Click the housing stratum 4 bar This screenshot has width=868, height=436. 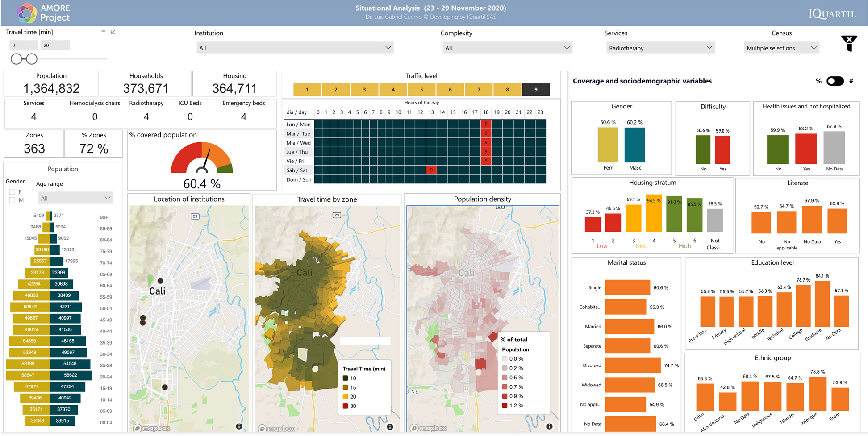[654, 214]
